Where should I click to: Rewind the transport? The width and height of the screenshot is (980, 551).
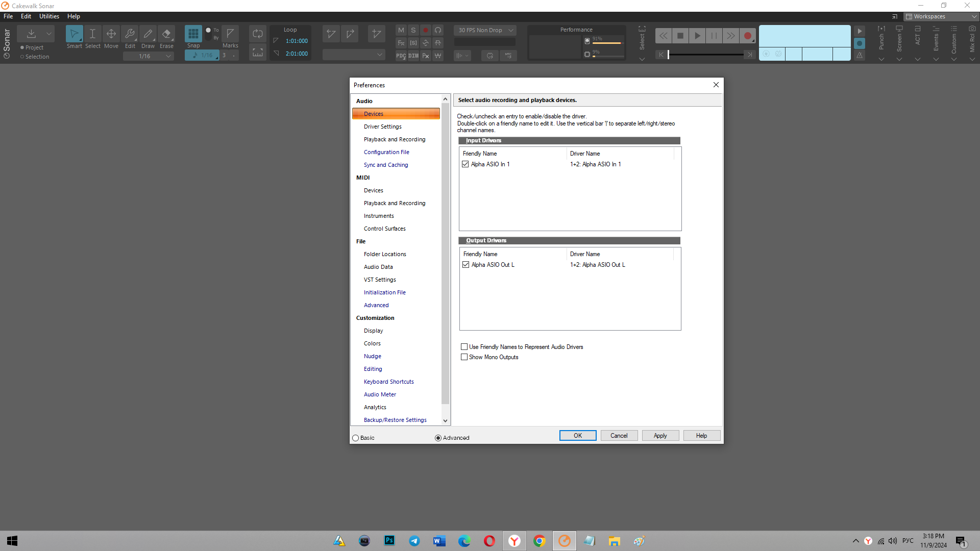(x=663, y=36)
